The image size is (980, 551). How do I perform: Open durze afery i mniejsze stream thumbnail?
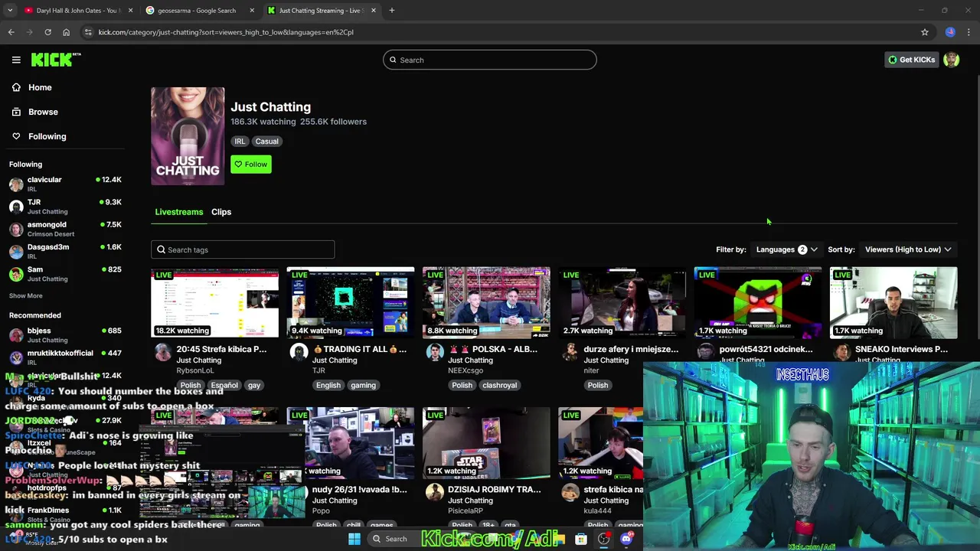(622, 302)
